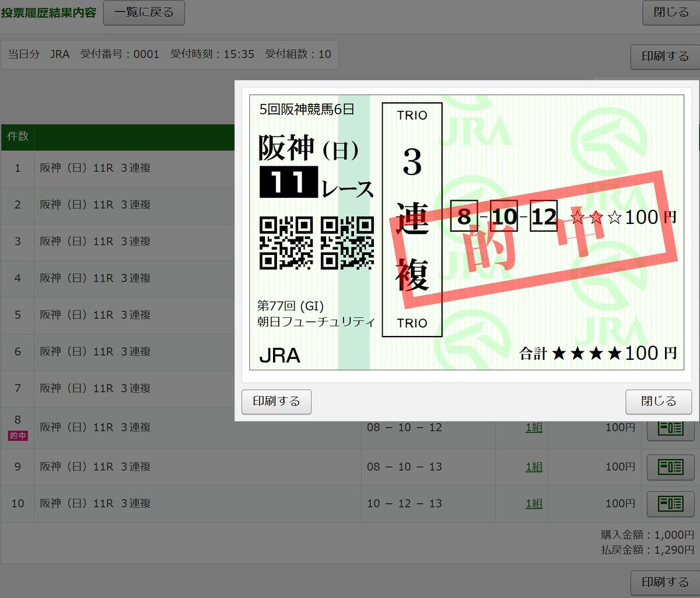This screenshot has width=700, height=598.
Task: Click 受付番号：0001 text
Action: 120,54
